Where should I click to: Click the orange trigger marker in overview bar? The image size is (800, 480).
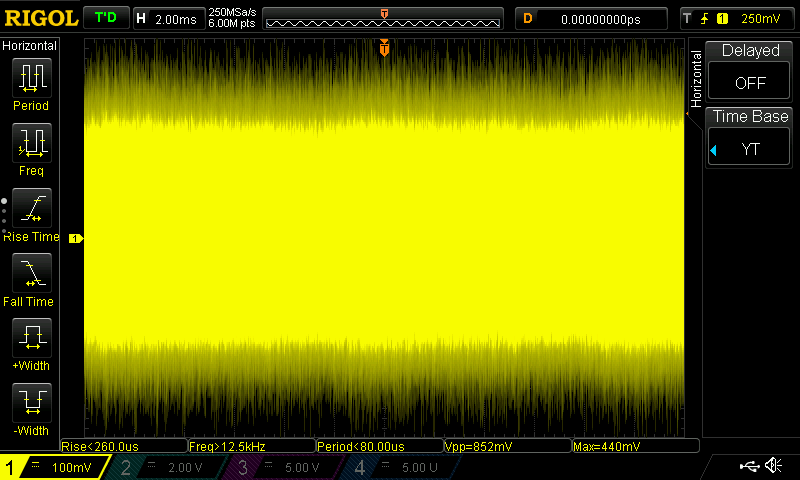(x=384, y=14)
